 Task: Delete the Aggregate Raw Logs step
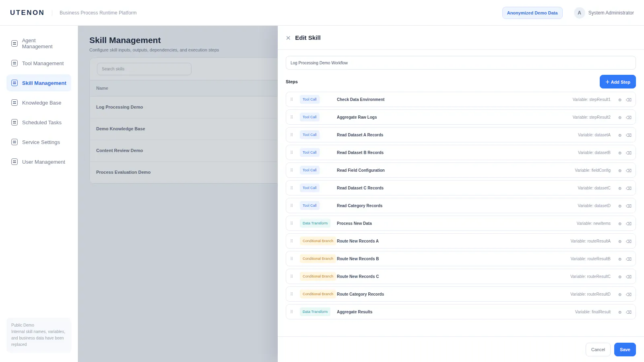point(629,117)
